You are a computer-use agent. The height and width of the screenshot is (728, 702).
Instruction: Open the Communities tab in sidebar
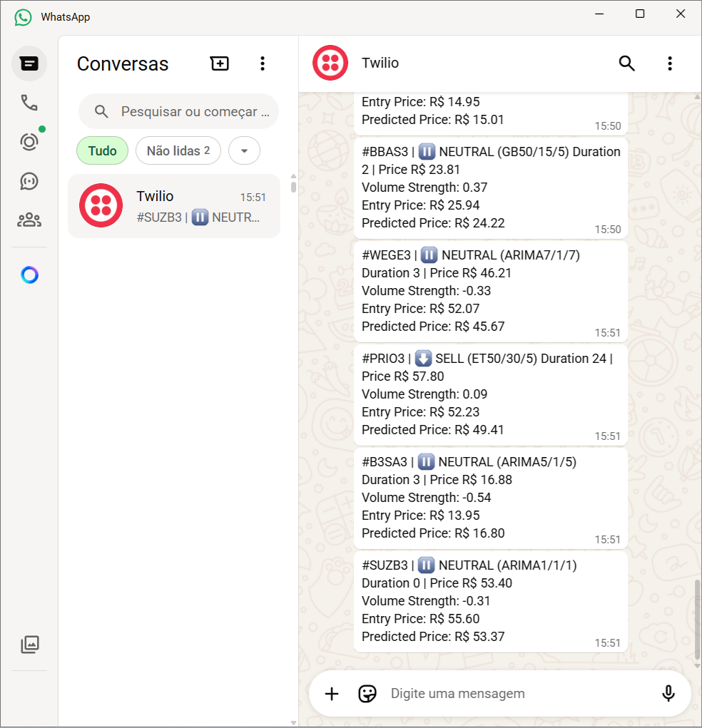pos(29,220)
